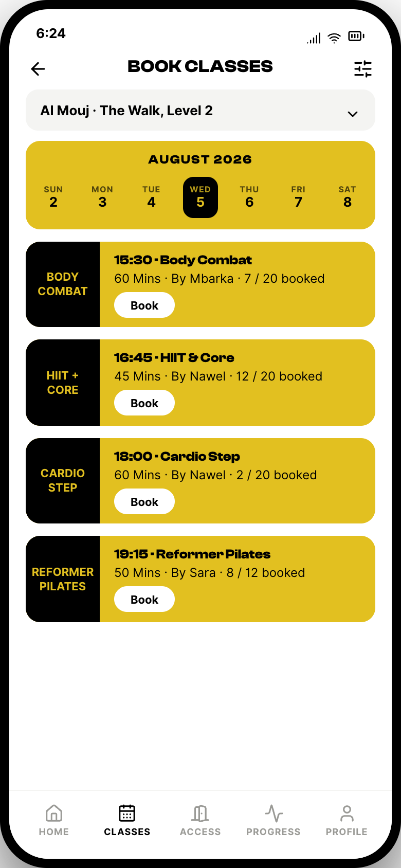
Task: Open the black Reformer Pilates tile
Action: (63, 579)
